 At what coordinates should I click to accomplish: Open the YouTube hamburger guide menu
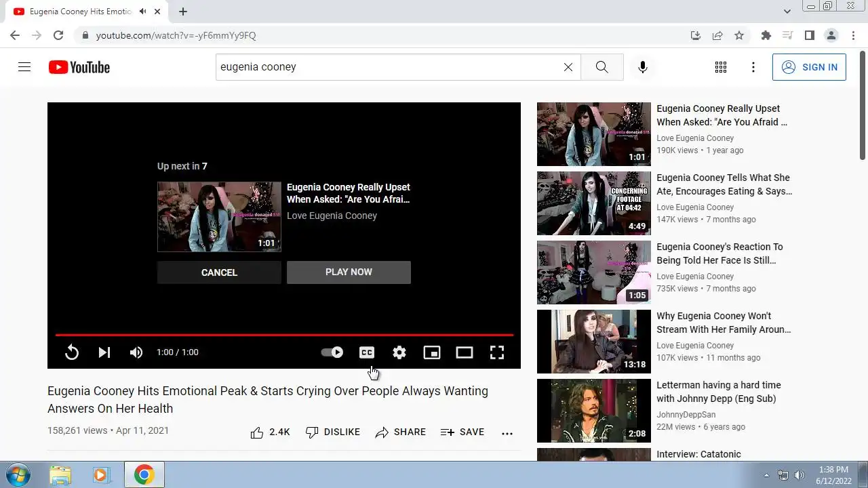click(x=24, y=67)
